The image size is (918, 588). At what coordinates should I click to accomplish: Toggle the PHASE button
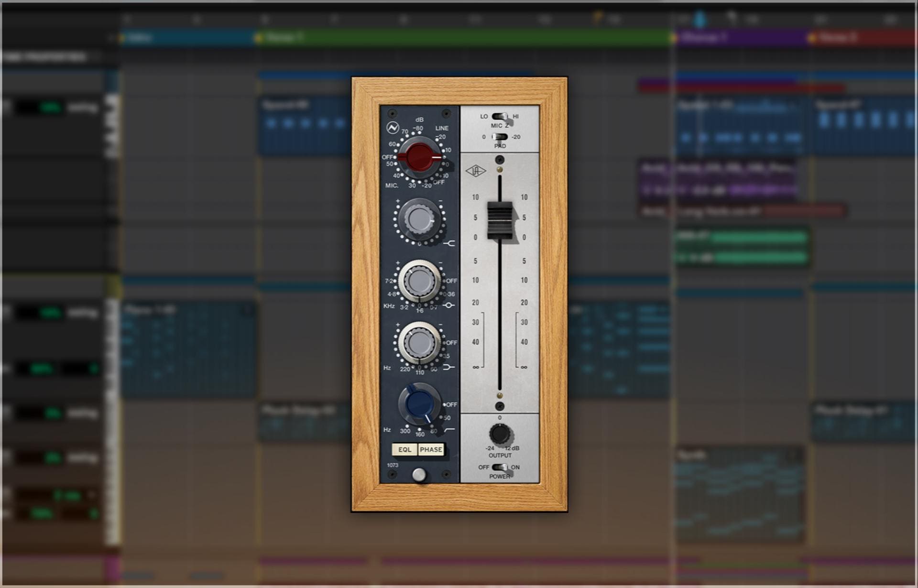pos(431,450)
